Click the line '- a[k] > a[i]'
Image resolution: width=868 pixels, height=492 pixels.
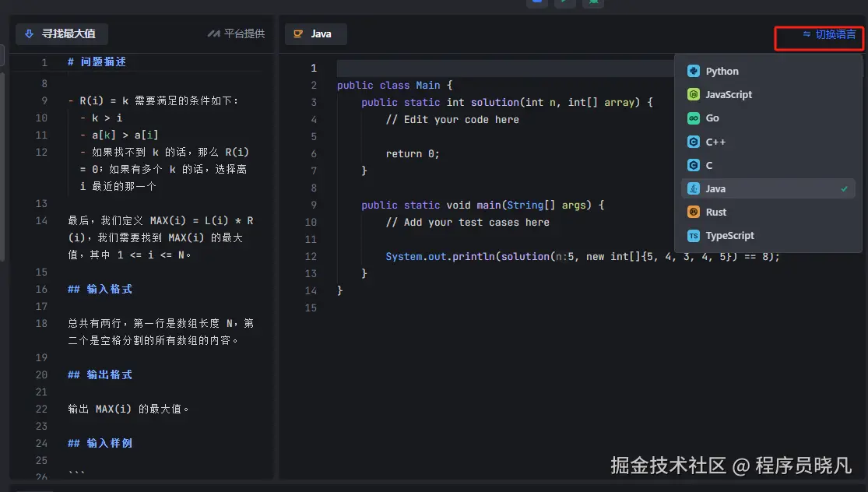tap(119, 135)
